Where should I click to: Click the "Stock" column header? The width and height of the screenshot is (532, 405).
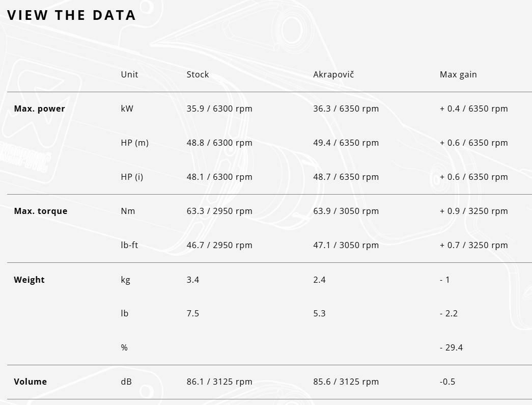(198, 74)
